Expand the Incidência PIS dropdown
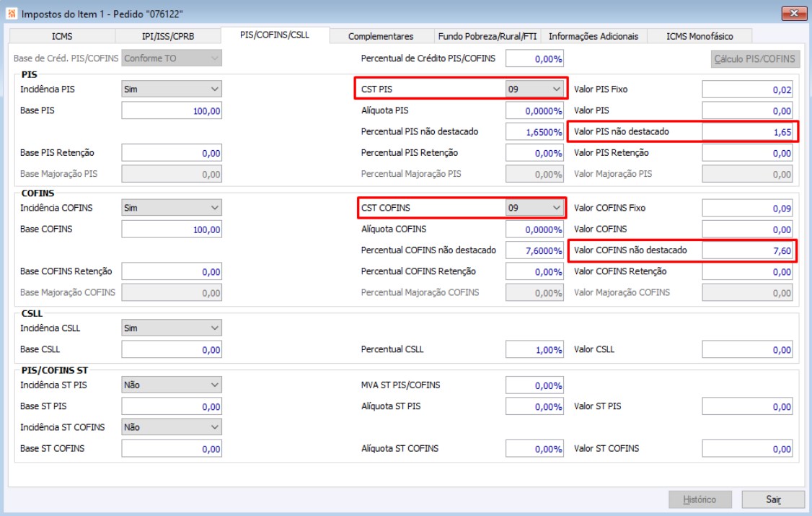This screenshot has width=812, height=516. click(x=172, y=89)
